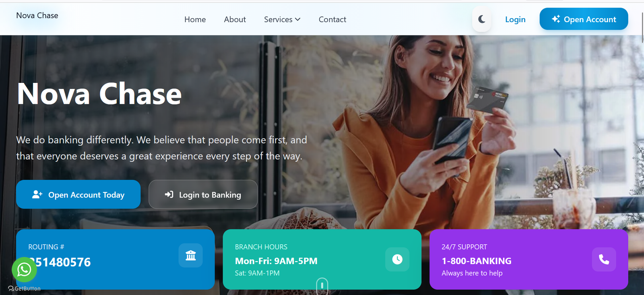The width and height of the screenshot is (644, 295).
Task: Click the add-user icon on Open Account Today
Action: pos(37,194)
